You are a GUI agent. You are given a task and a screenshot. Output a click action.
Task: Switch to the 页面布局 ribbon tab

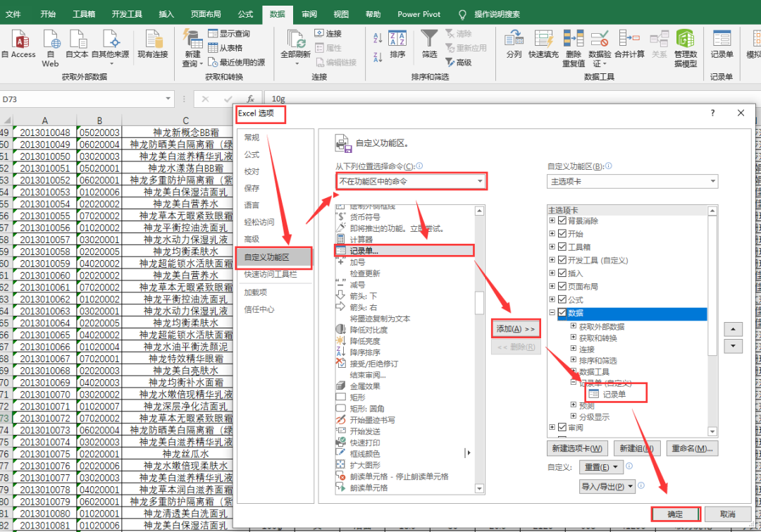[206, 13]
